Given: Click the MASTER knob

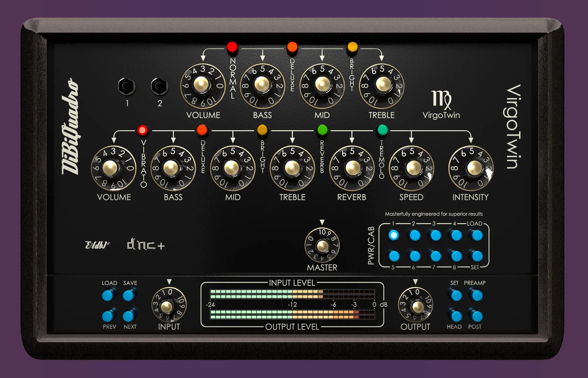Looking at the screenshot, I should 322,246.
